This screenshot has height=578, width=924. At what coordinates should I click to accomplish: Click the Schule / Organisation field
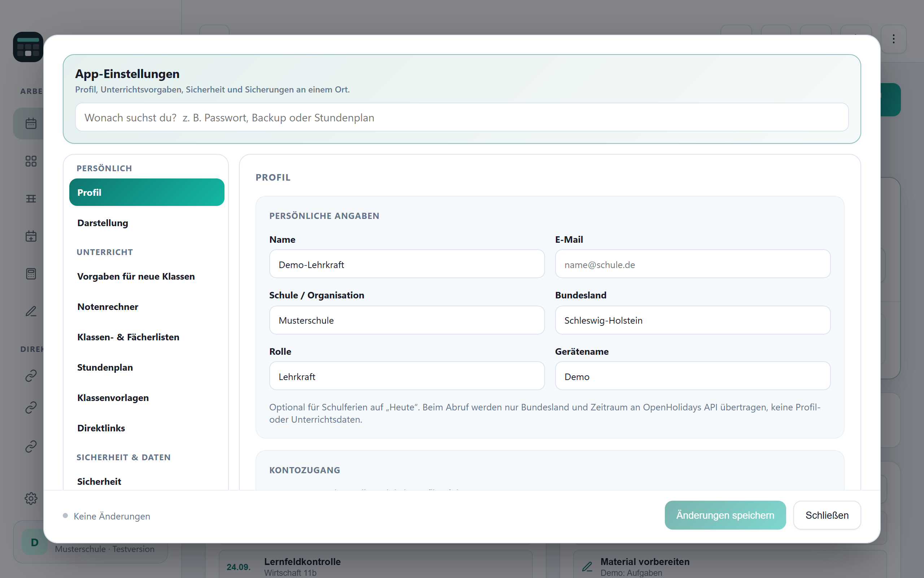407,320
